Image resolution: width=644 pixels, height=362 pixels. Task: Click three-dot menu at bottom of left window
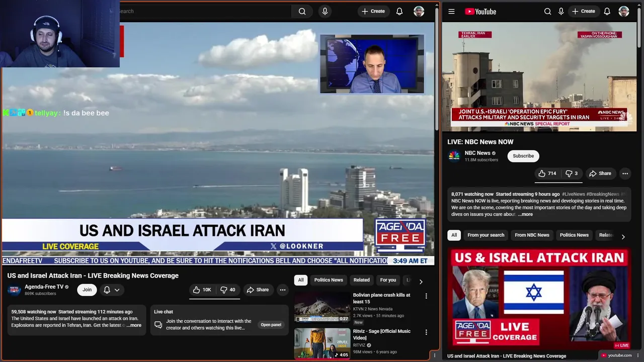[x=435, y=355]
